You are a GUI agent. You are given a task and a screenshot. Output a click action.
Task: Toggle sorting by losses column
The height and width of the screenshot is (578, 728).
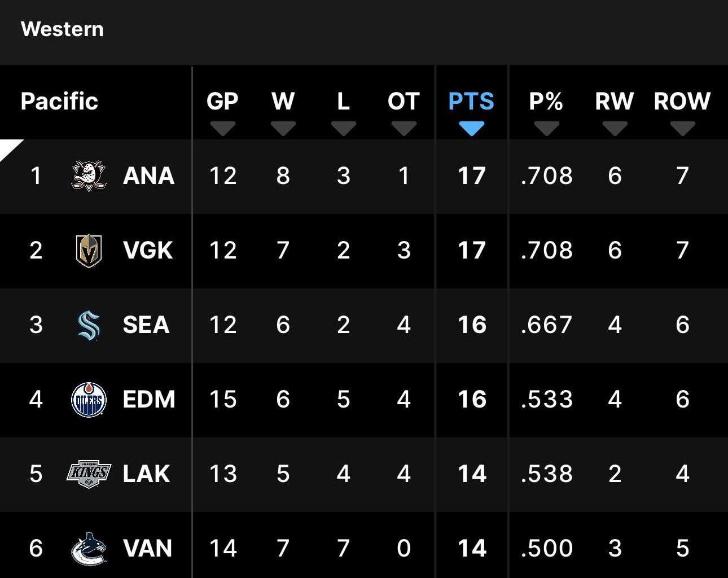pyautogui.click(x=343, y=128)
